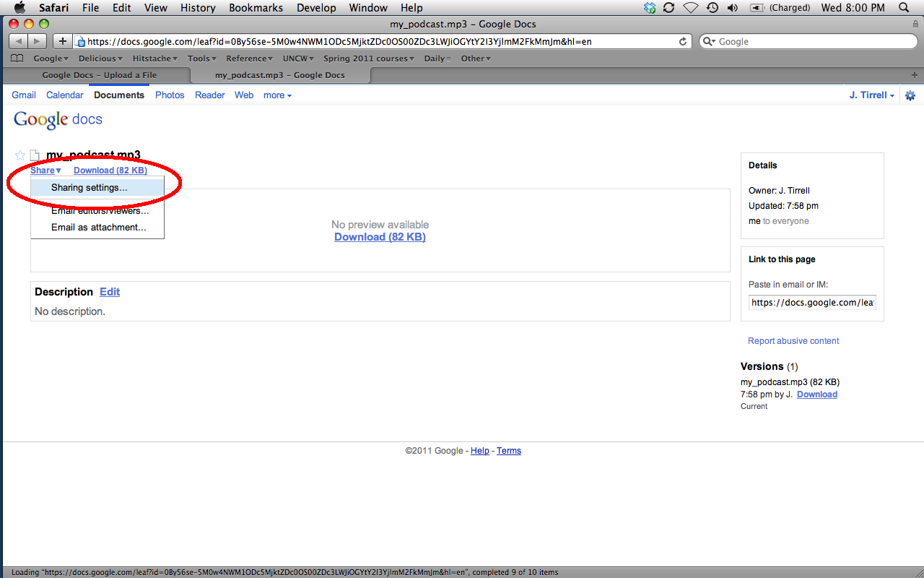This screenshot has width=924, height=578.
Task: Open the Share dropdown
Action: [x=45, y=171]
